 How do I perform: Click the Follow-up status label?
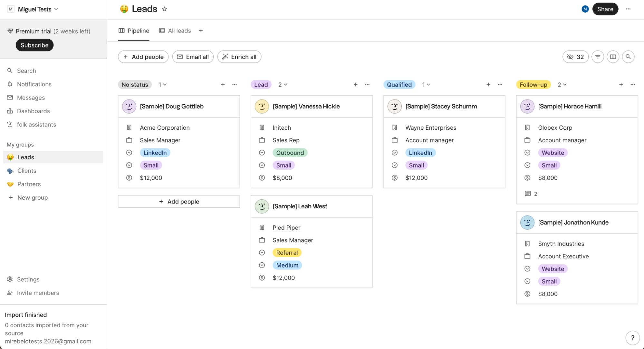click(533, 85)
